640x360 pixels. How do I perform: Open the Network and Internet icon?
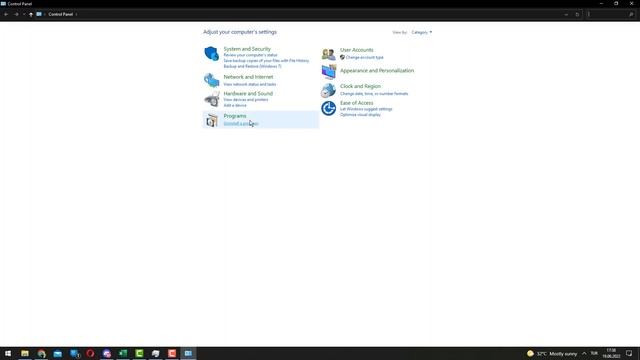click(211, 80)
